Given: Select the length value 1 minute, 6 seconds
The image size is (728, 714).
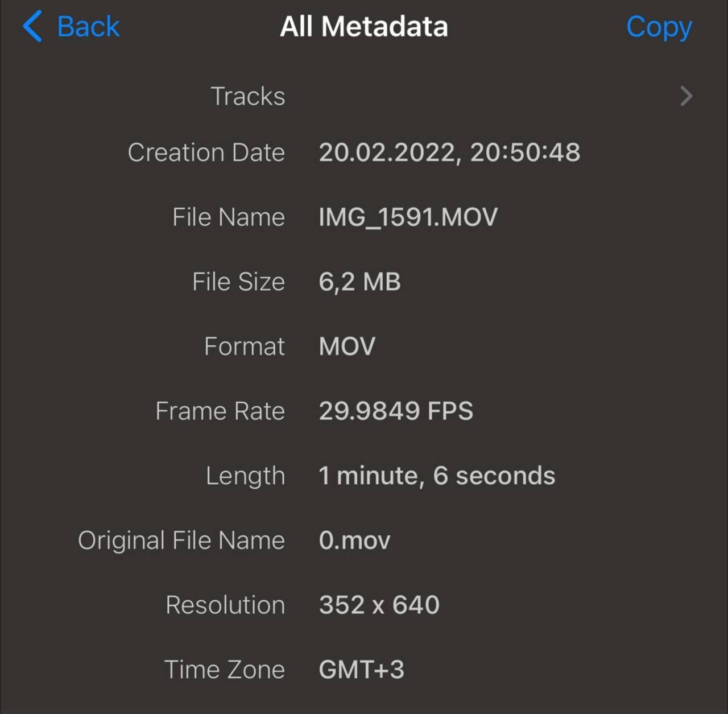Looking at the screenshot, I should click(x=437, y=476).
